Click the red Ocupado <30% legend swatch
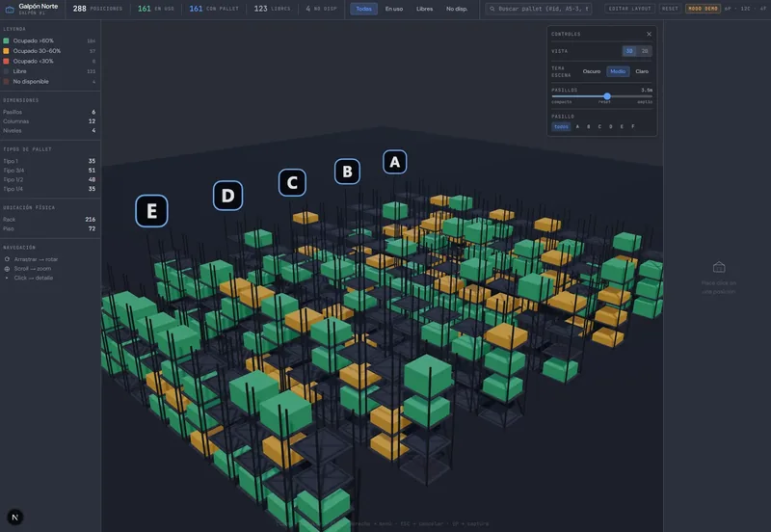The image size is (771, 532). [x=6, y=61]
